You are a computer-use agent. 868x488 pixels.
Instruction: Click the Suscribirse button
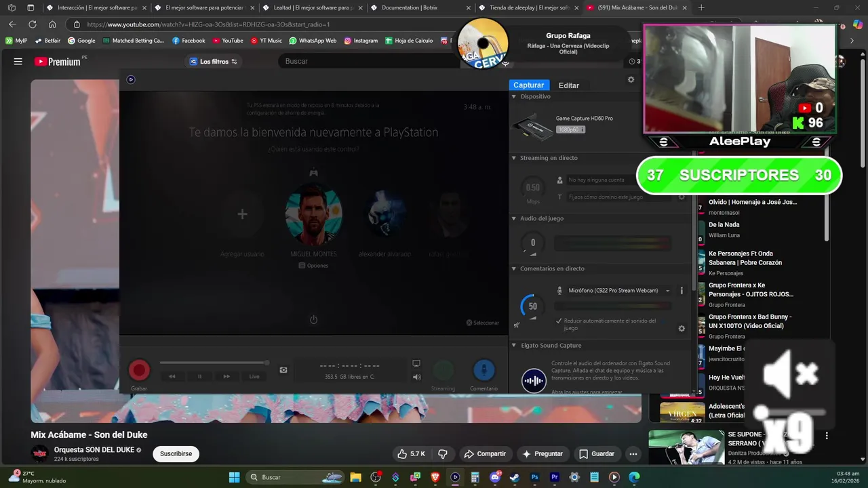[x=176, y=454]
